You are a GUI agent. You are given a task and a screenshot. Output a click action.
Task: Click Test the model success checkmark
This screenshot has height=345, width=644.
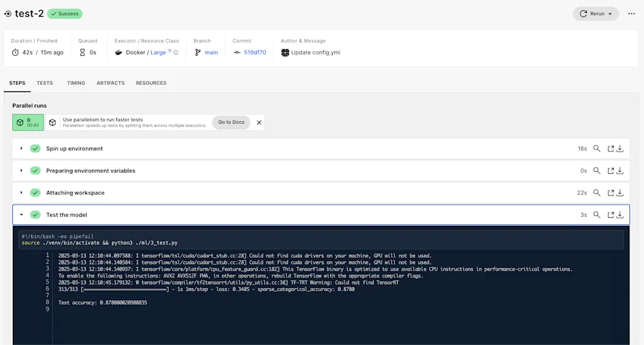(x=35, y=215)
